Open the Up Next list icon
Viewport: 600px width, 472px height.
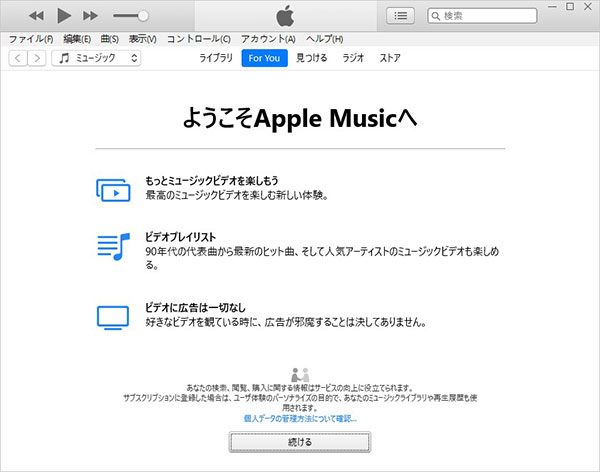tap(400, 16)
